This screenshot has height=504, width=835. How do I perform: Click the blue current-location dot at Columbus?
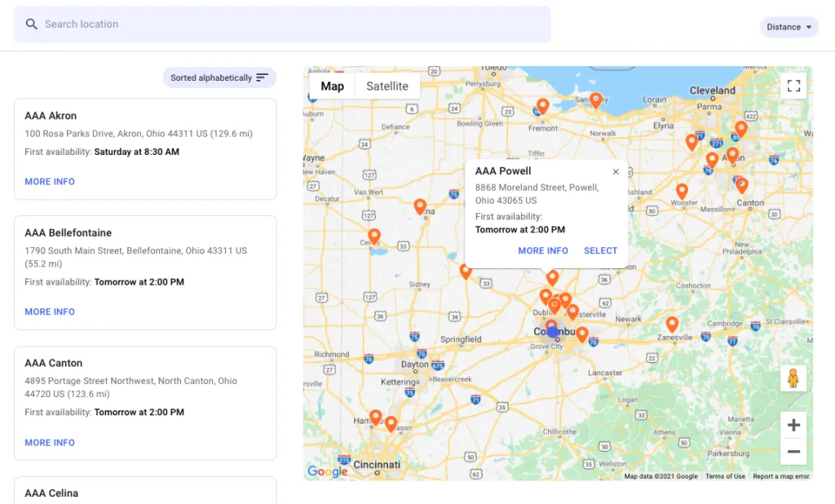(x=553, y=332)
